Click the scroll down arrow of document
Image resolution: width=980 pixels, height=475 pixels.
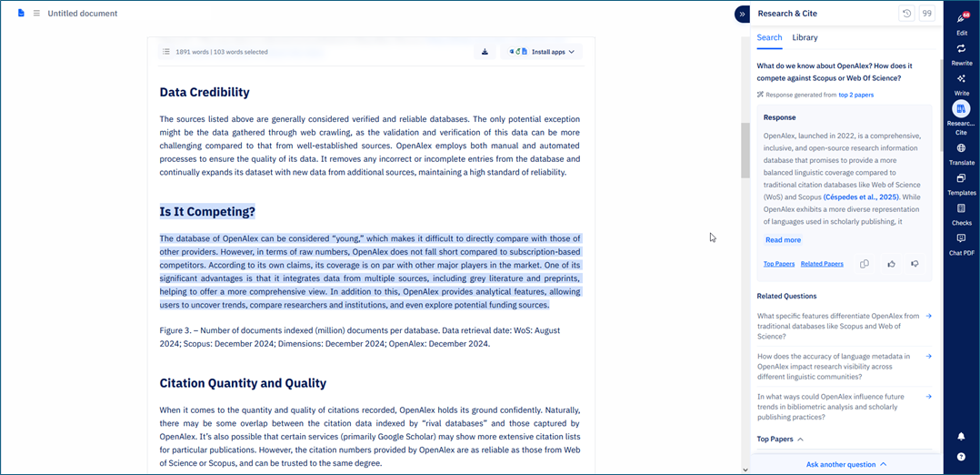745,469
